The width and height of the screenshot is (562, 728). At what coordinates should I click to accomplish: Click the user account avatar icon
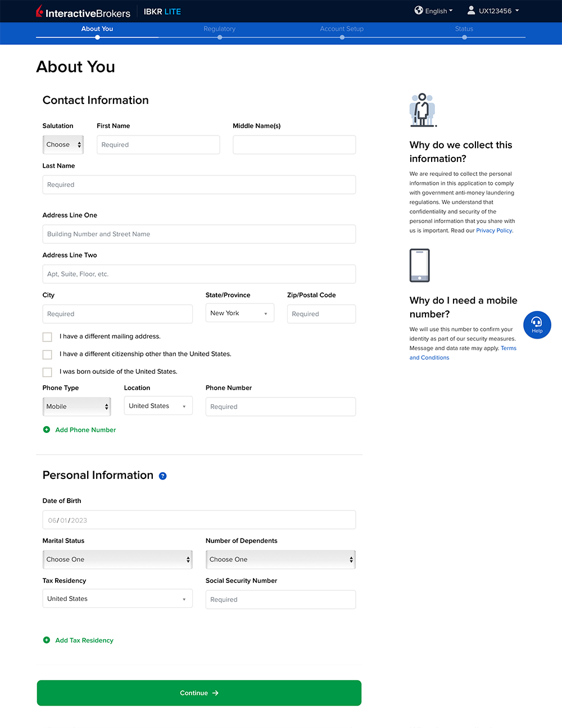tap(471, 10)
